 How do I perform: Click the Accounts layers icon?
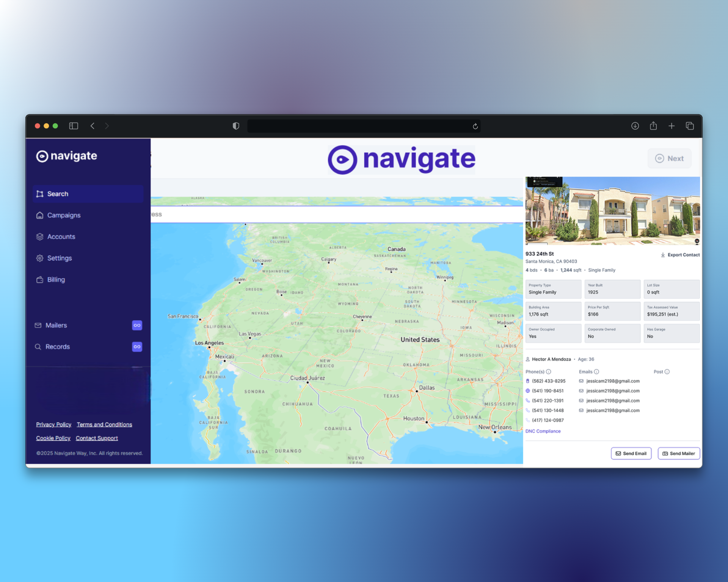coord(40,236)
